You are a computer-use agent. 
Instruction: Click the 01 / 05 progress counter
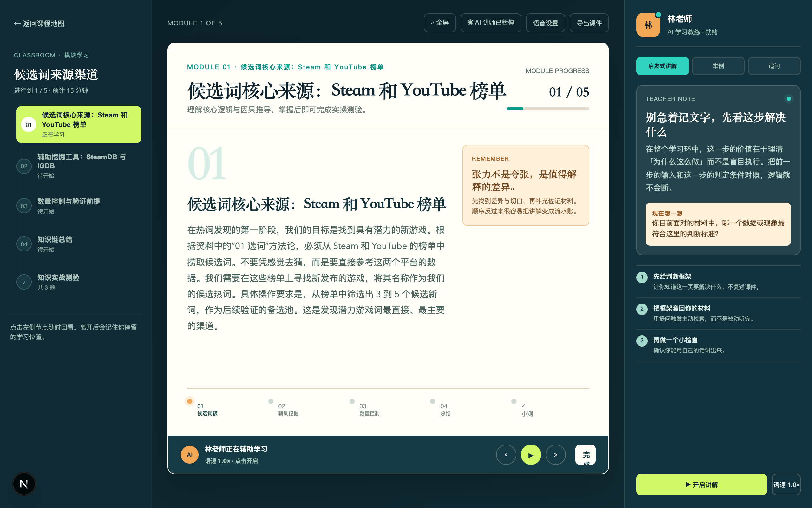(569, 92)
